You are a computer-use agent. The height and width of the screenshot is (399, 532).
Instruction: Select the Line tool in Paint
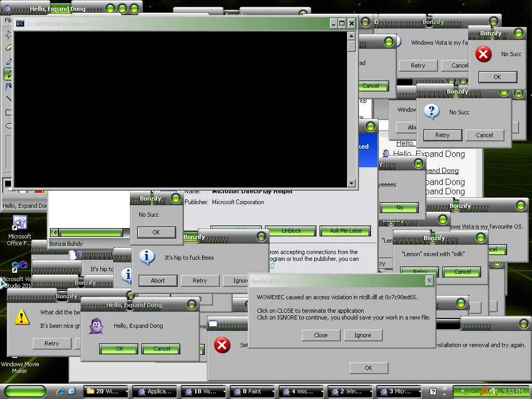coord(8,99)
